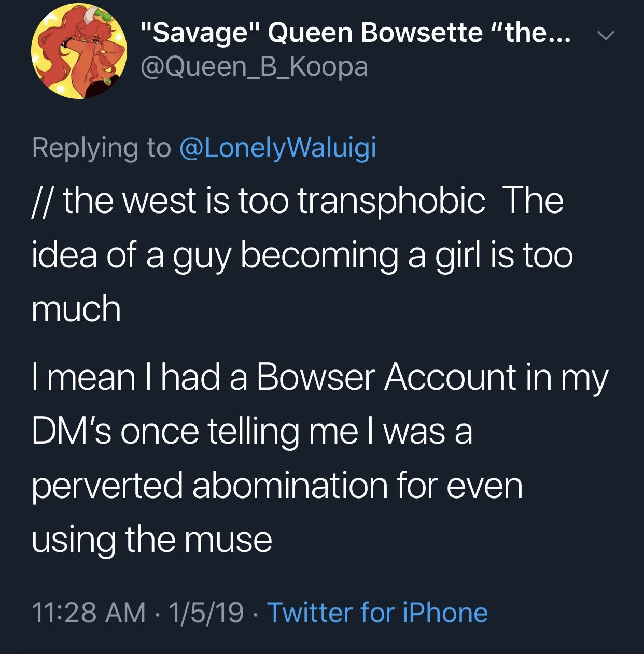
Task: Tap the @Queen_B_Koopa handle
Action: point(255,67)
